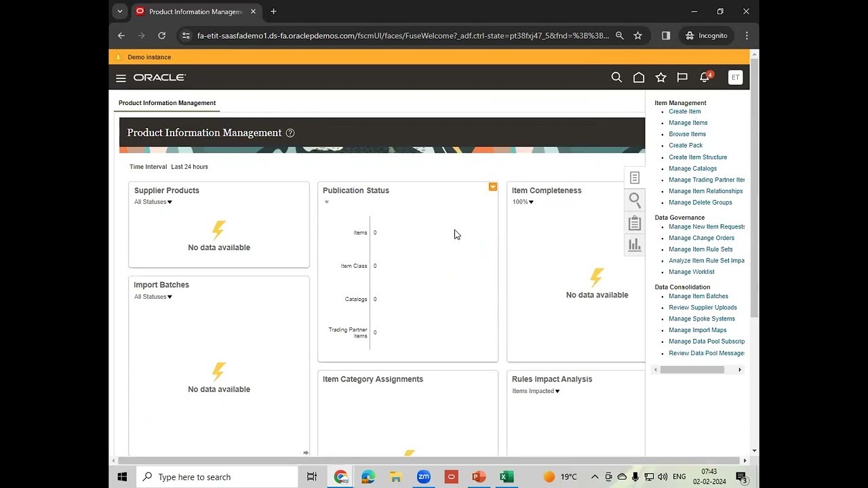Click the zoom magnifier in address bar

pyautogui.click(x=619, y=36)
